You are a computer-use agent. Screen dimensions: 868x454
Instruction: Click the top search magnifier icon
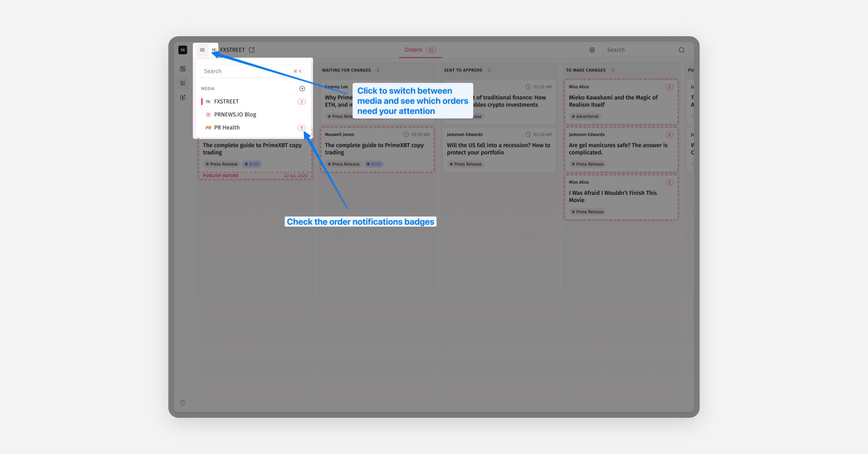pos(681,50)
